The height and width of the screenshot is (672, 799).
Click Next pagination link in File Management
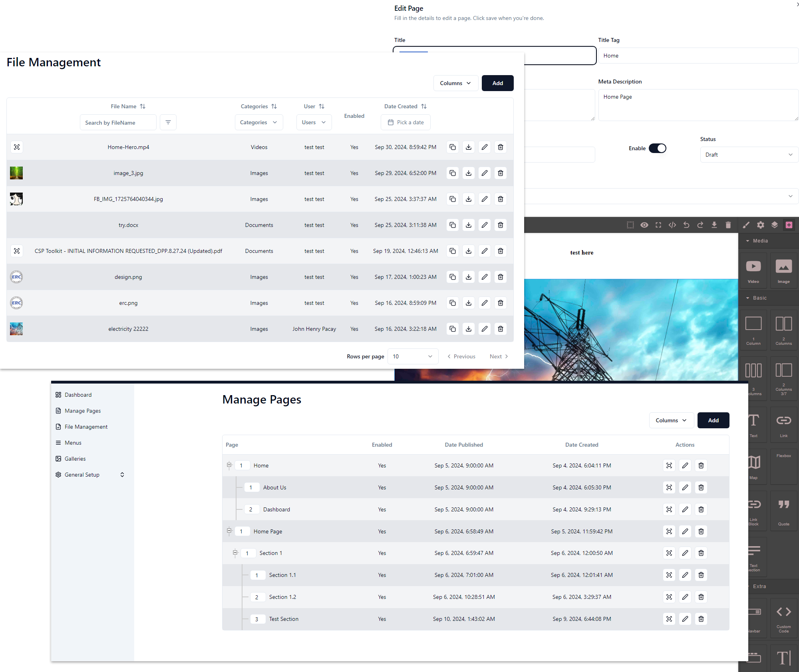(x=498, y=356)
